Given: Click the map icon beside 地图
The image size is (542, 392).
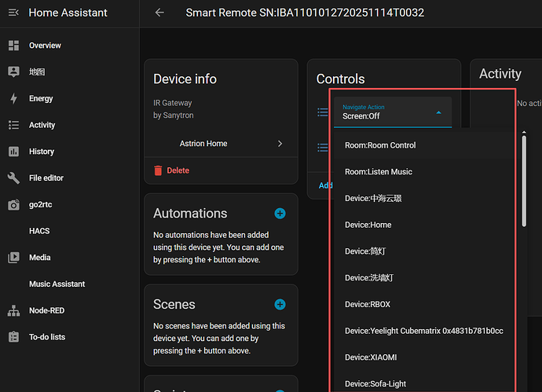Looking at the screenshot, I should (14, 72).
